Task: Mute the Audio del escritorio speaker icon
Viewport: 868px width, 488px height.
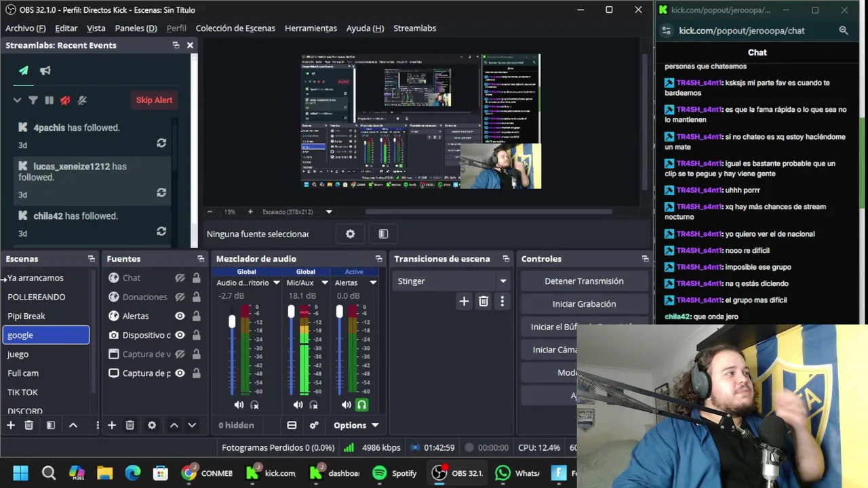Action: 239,405
